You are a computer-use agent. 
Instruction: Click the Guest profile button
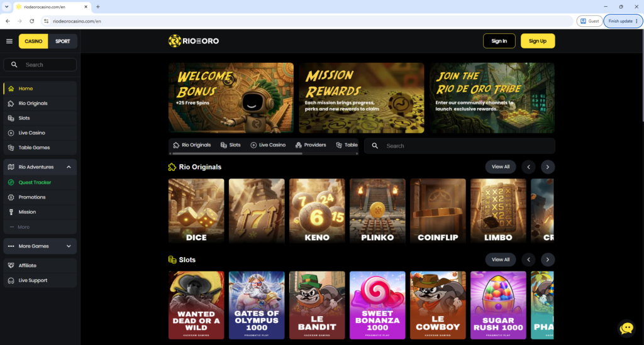pyautogui.click(x=589, y=21)
